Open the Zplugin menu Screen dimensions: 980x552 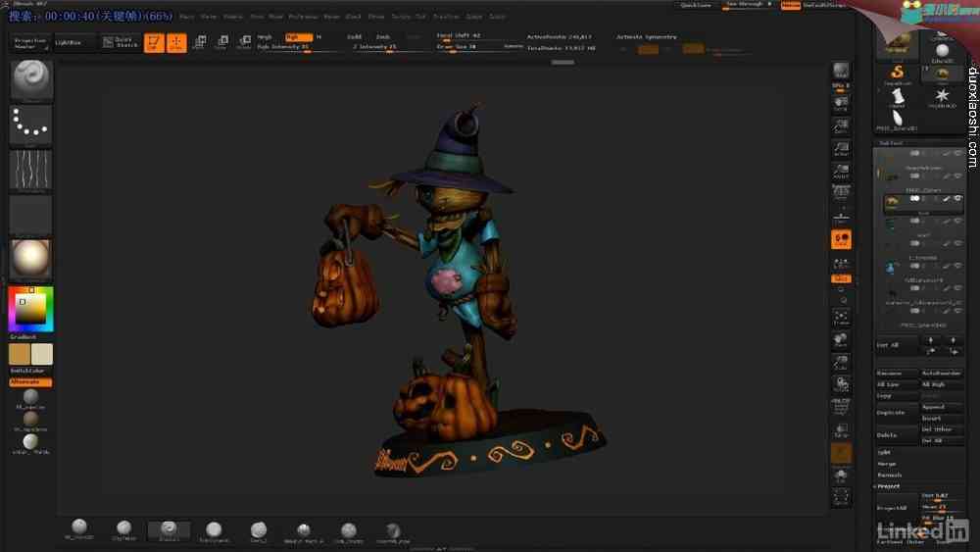474,17
